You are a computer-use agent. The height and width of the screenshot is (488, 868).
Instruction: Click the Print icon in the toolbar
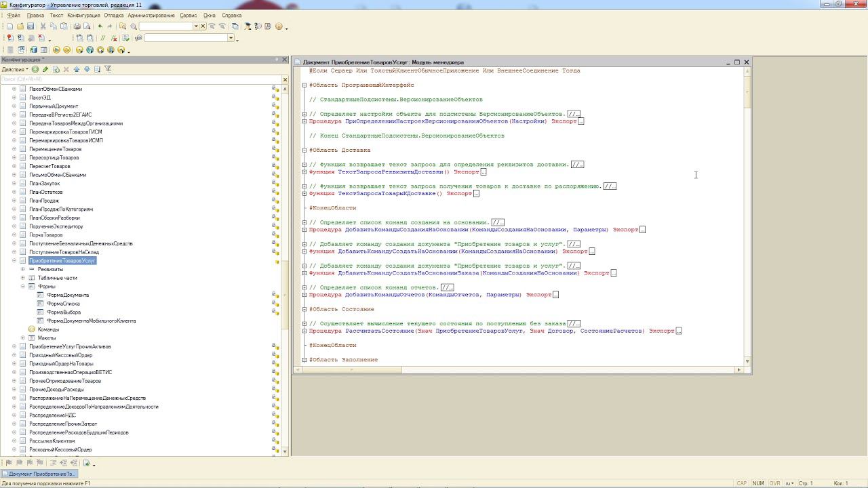coord(77,26)
